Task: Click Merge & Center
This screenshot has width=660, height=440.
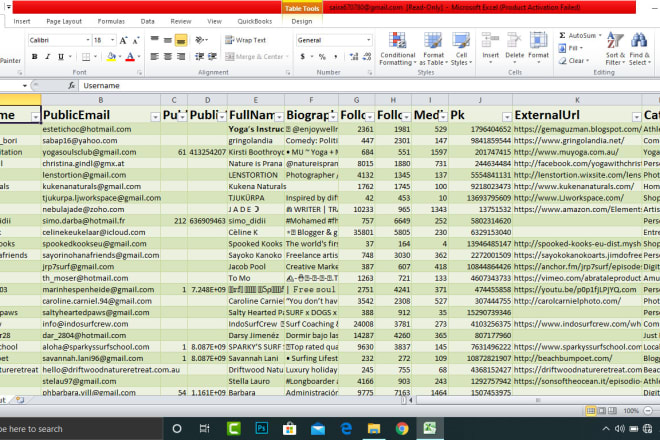Action: click(x=254, y=56)
